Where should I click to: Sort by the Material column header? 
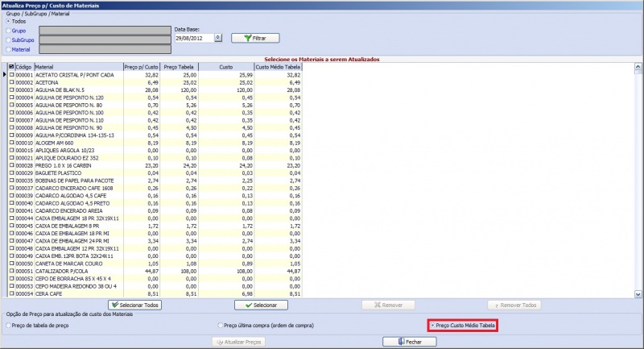click(x=78, y=67)
